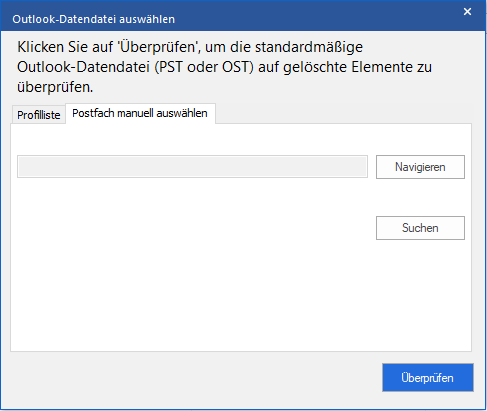Click the Suchen button
Screen dimensions: 487x411
click(420, 228)
